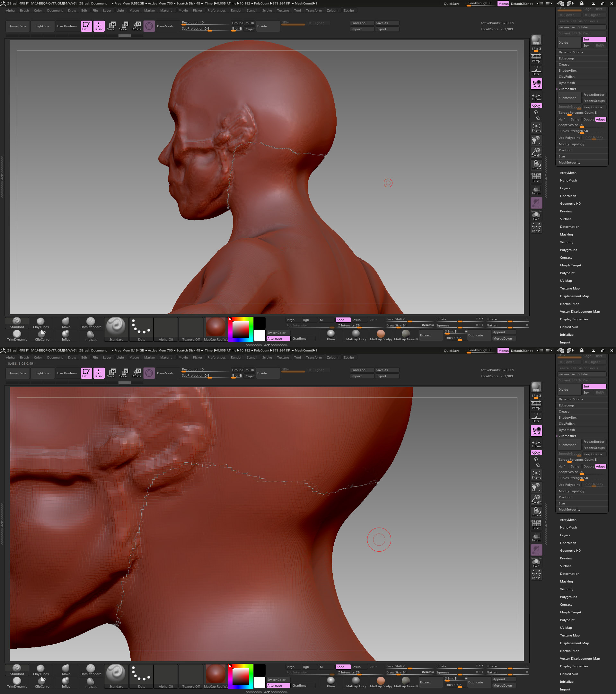This screenshot has width=616, height=694.
Task: Click Extract button in top window
Action: pos(431,335)
